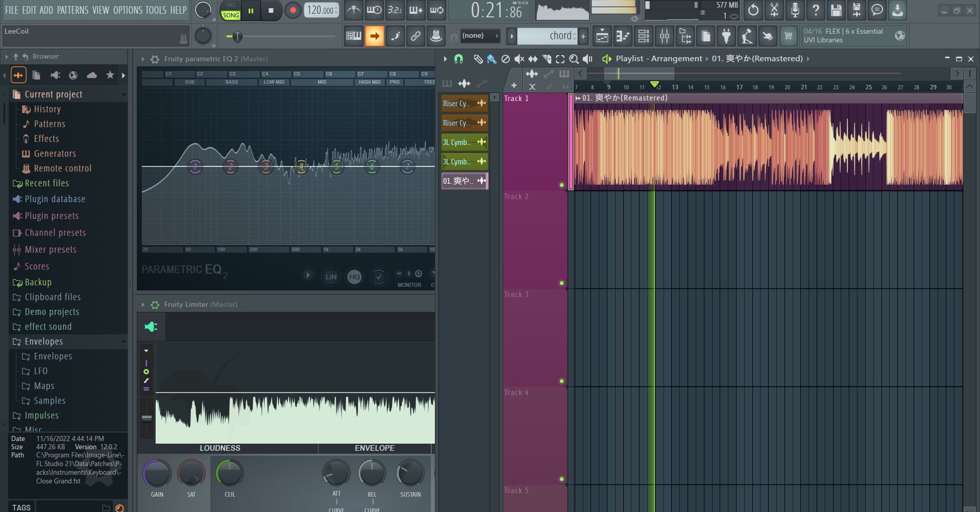This screenshot has width=980, height=512.
Task: Open the audio recording microphone button
Action: 795,10
